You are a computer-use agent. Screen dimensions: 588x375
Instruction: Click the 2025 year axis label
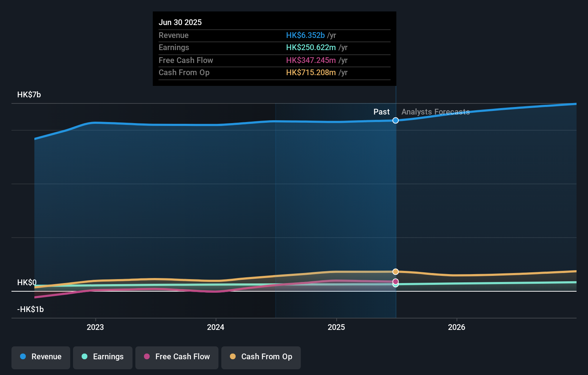pos(336,327)
